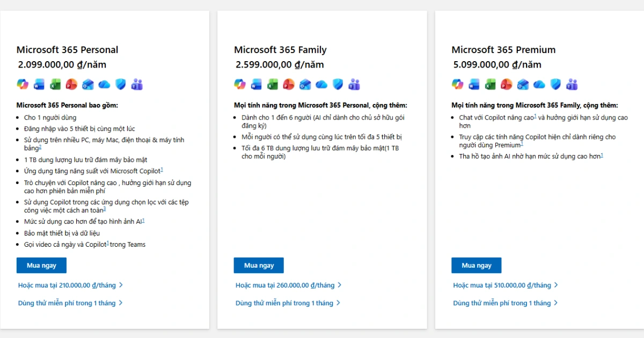The image size is (644, 338).
Task: Click Mua ngay for Microsoft 365 Family
Action: tap(259, 266)
